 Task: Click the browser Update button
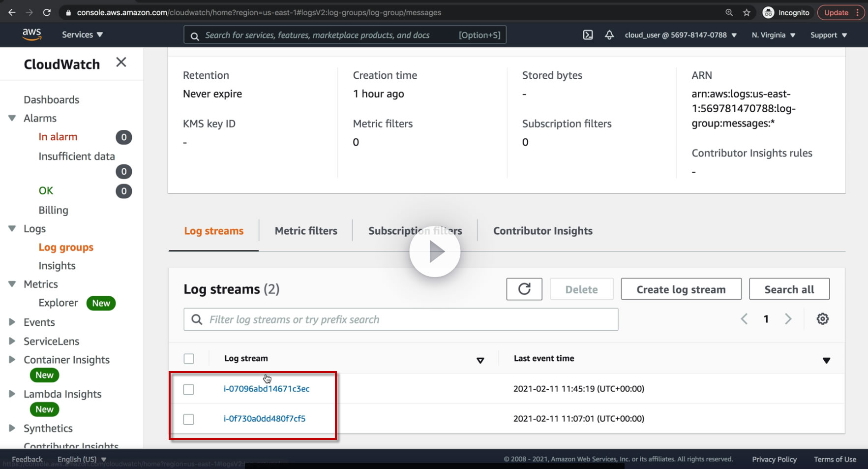[x=840, y=13]
